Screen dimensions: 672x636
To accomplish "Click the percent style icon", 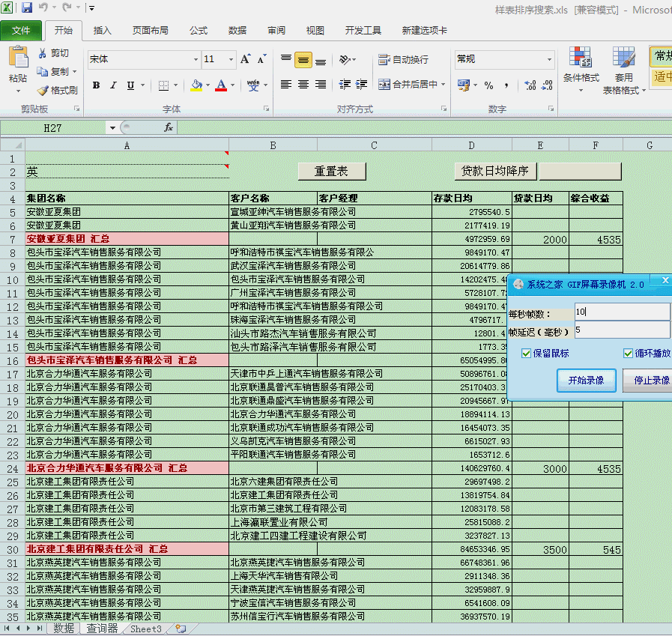I will 488,85.
